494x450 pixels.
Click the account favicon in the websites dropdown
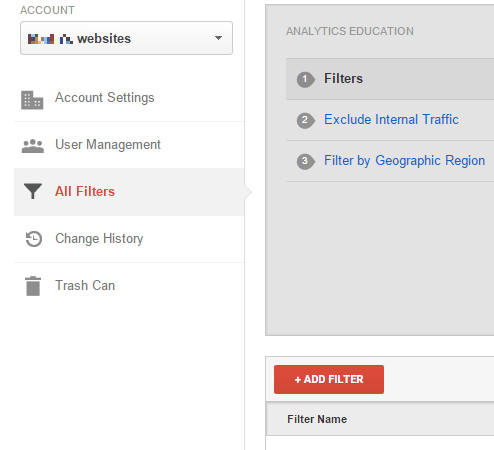pyautogui.click(x=50, y=39)
